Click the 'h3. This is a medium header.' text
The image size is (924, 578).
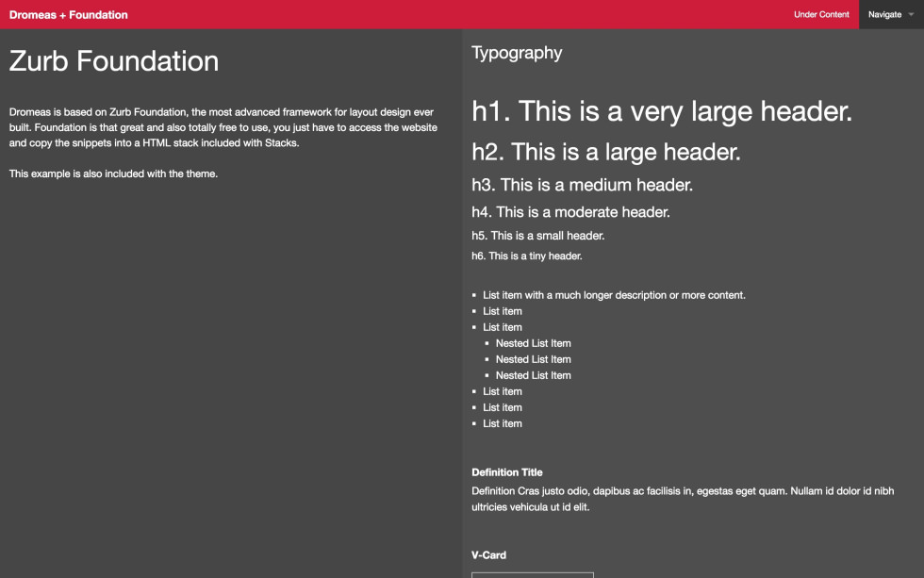[583, 185]
